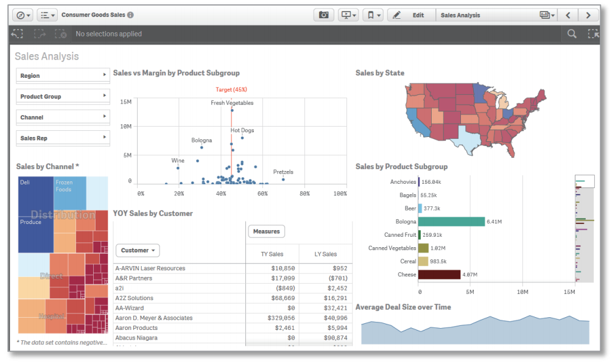This screenshot has width=615, height=364.
Task: Expand the Product Group filter
Action: tap(63, 96)
